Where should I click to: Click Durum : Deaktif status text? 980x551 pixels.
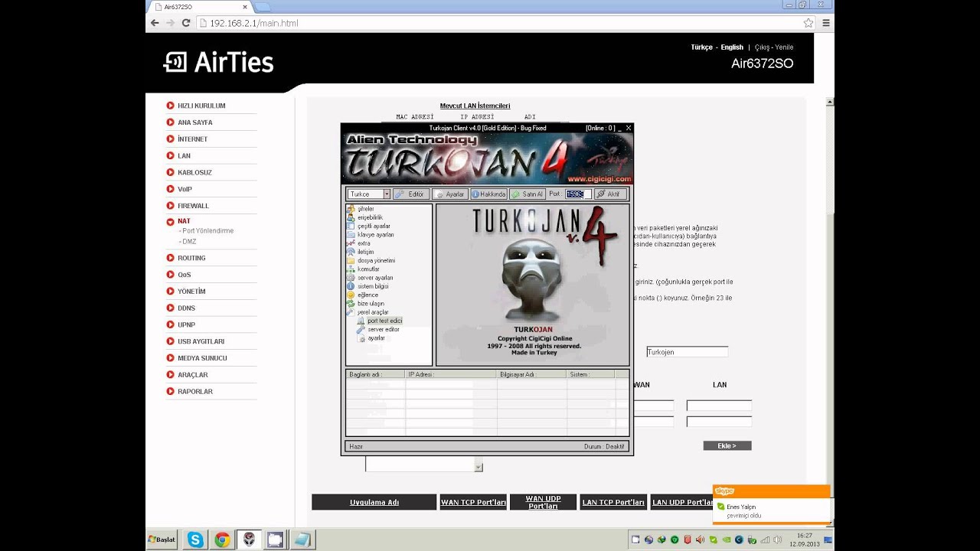click(604, 446)
